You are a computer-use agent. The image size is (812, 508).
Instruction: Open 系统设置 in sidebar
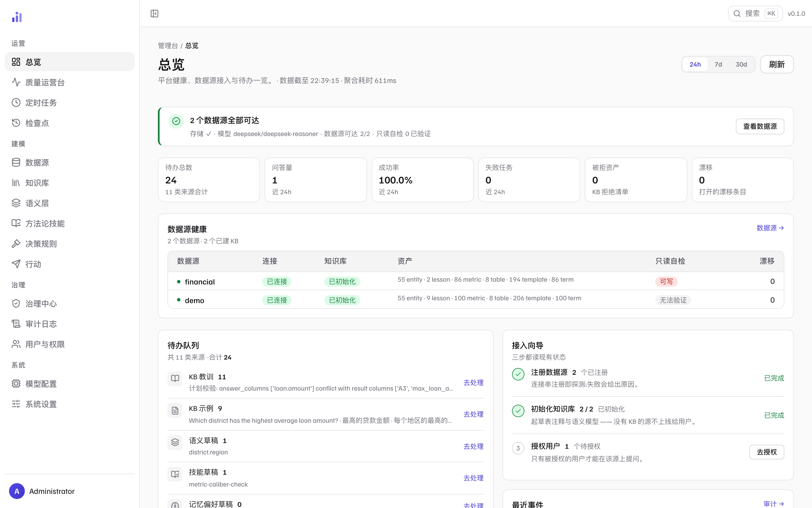coord(69,404)
